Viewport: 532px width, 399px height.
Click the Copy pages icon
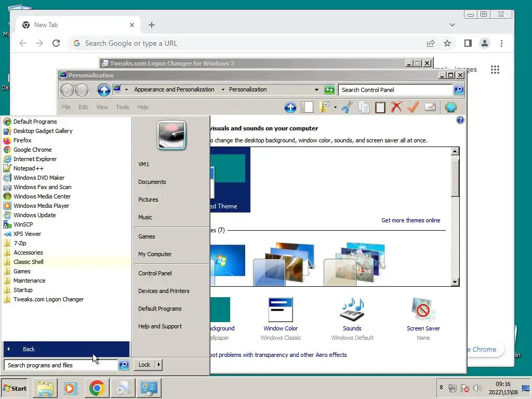[364, 107]
